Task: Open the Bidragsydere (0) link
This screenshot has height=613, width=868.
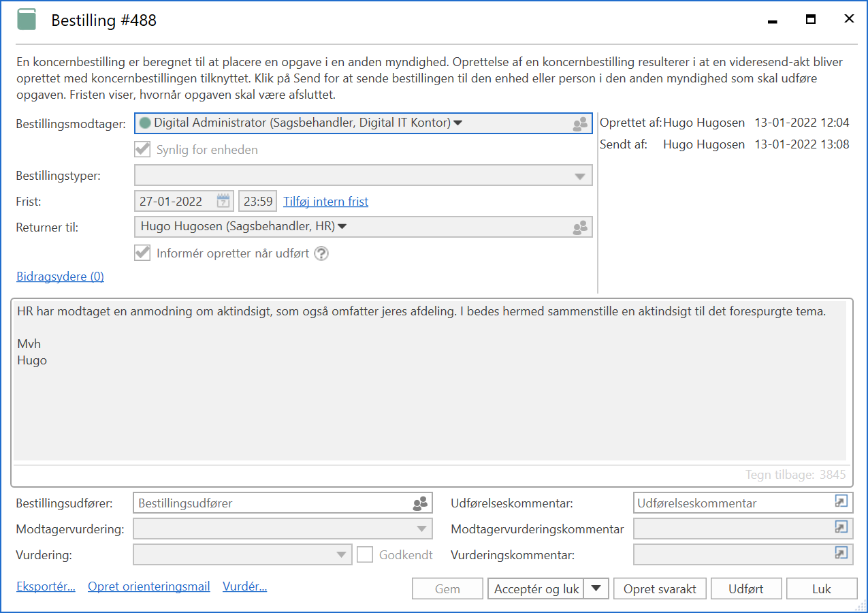Action: [60, 277]
